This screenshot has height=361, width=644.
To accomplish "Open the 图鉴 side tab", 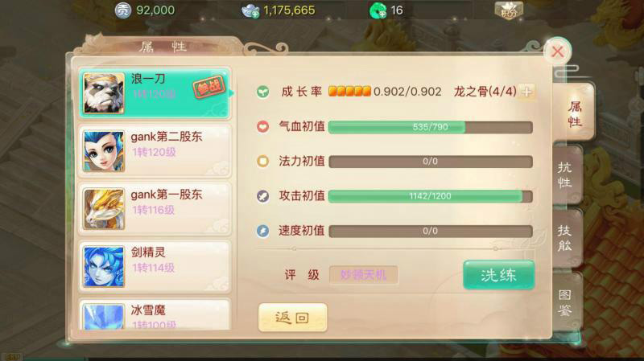I will [x=566, y=303].
